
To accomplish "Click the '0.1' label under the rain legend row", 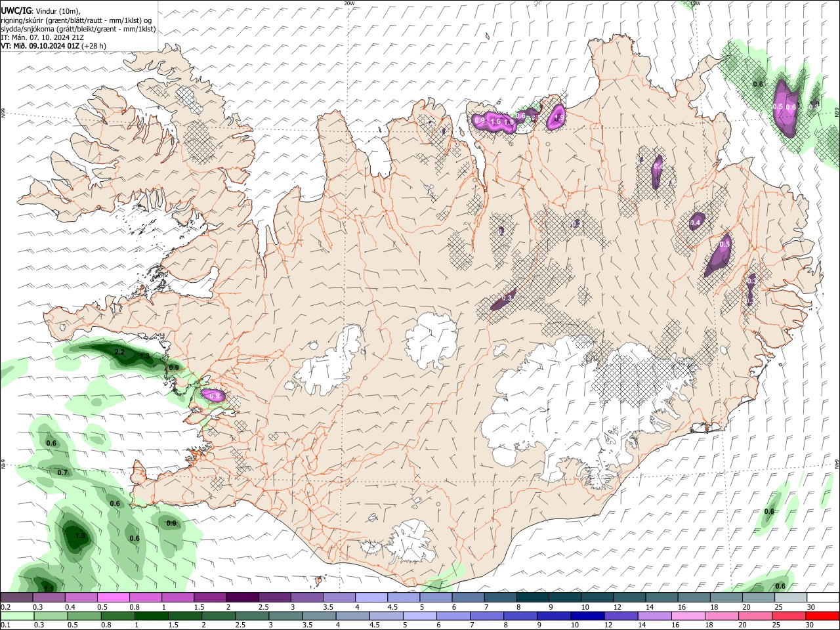I will click(5, 625).
